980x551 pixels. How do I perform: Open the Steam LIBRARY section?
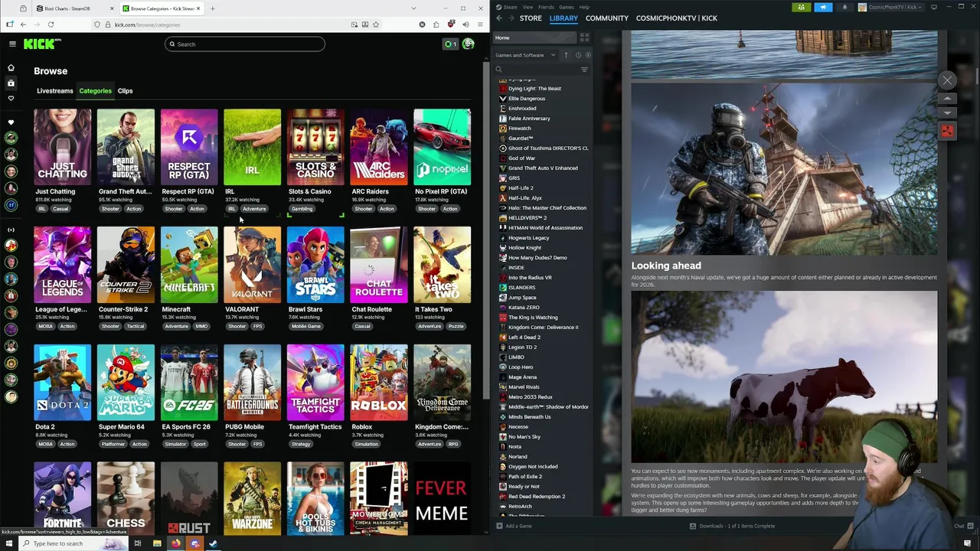(563, 18)
